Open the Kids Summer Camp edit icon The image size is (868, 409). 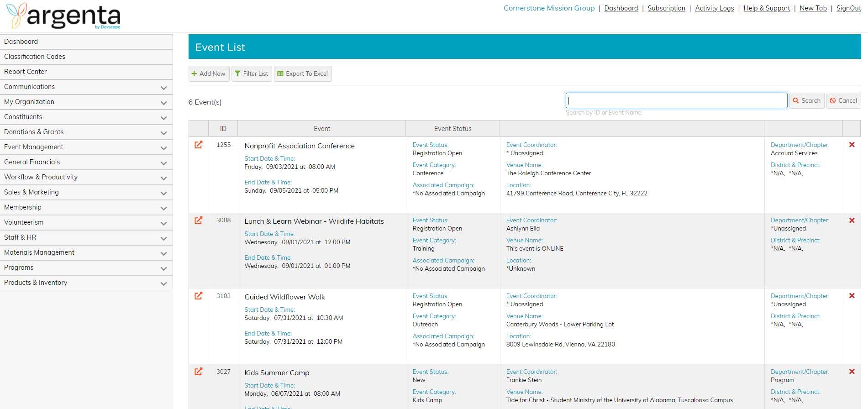198,372
